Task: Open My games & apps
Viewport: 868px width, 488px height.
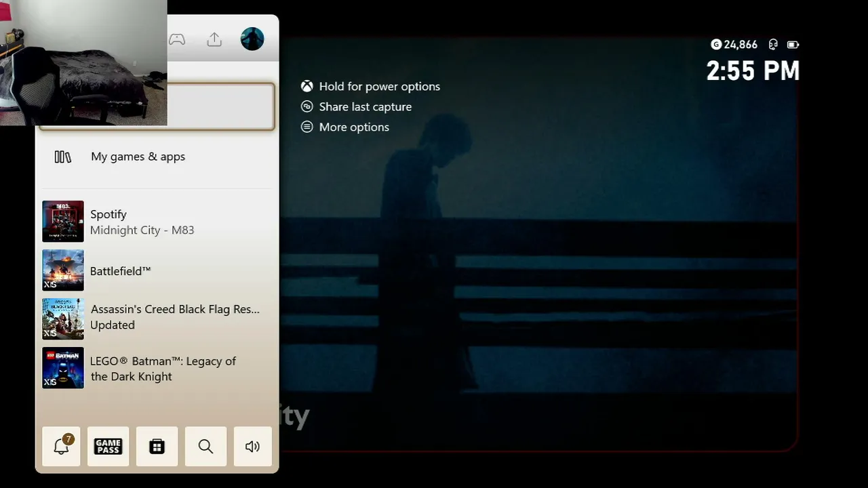Action: click(157, 157)
